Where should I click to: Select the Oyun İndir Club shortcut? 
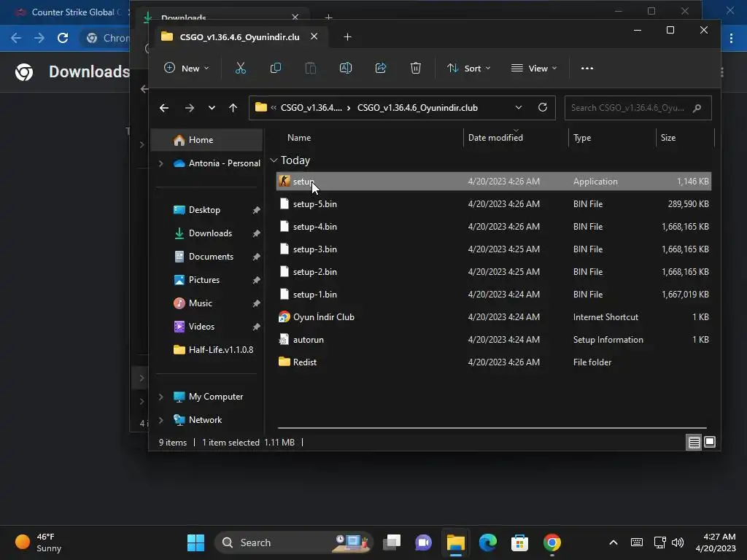(494, 317)
